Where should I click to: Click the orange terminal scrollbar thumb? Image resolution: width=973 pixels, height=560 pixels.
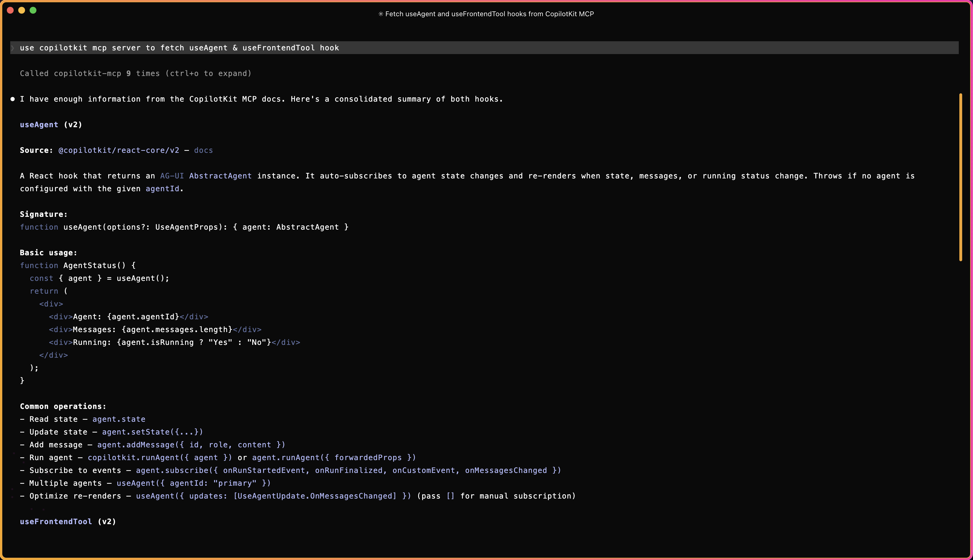960,177
